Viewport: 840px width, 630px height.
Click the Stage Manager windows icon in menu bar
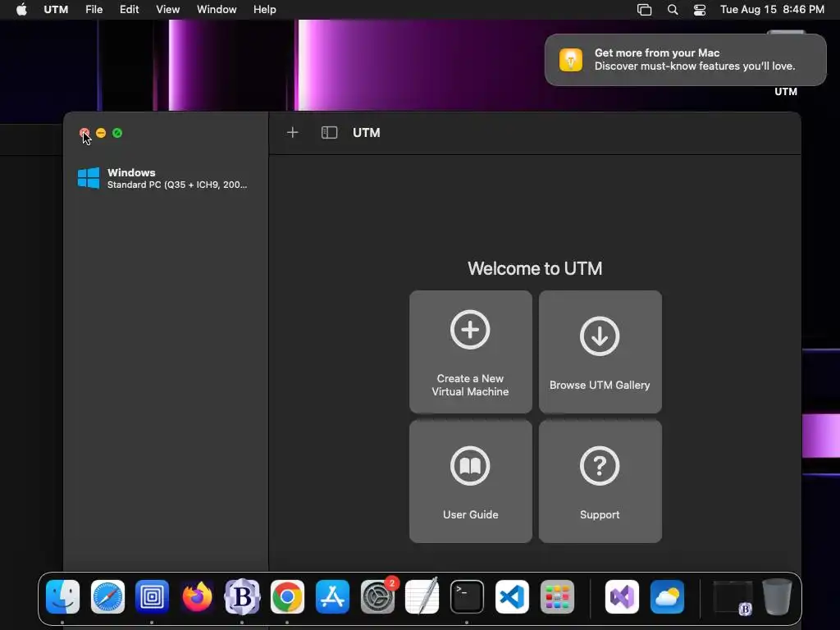pyautogui.click(x=645, y=10)
